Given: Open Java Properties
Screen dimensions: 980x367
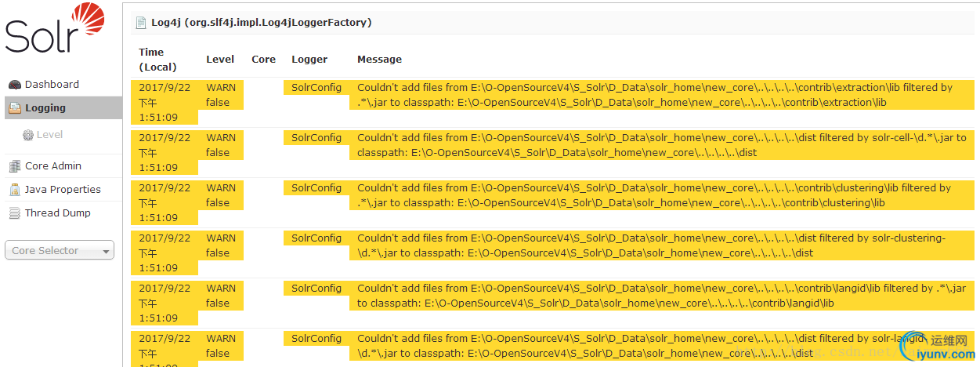Looking at the screenshot, I should pos(63,190).
